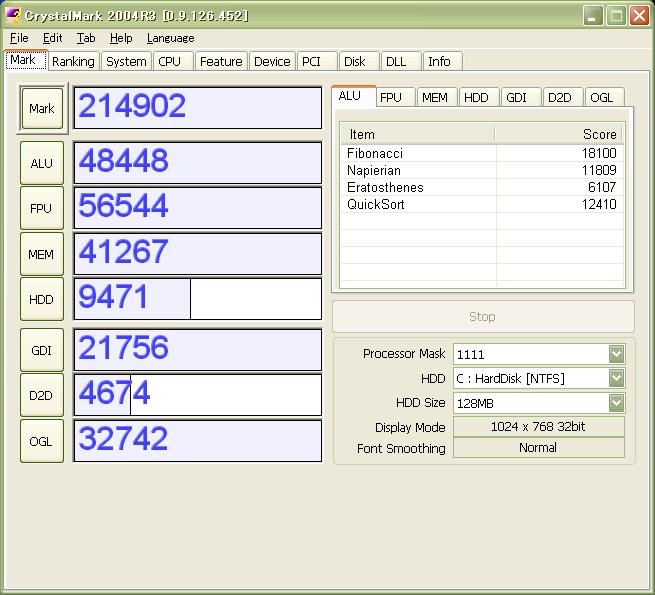Expand the HDD Size dropdown
The height and width of the screenshot is (595, 655).
(616, 403)
